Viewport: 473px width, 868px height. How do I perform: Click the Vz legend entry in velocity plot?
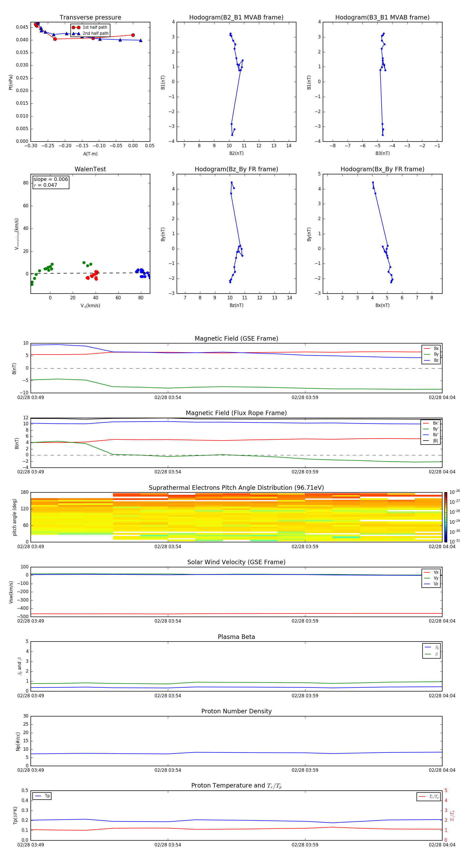[431, 584]
